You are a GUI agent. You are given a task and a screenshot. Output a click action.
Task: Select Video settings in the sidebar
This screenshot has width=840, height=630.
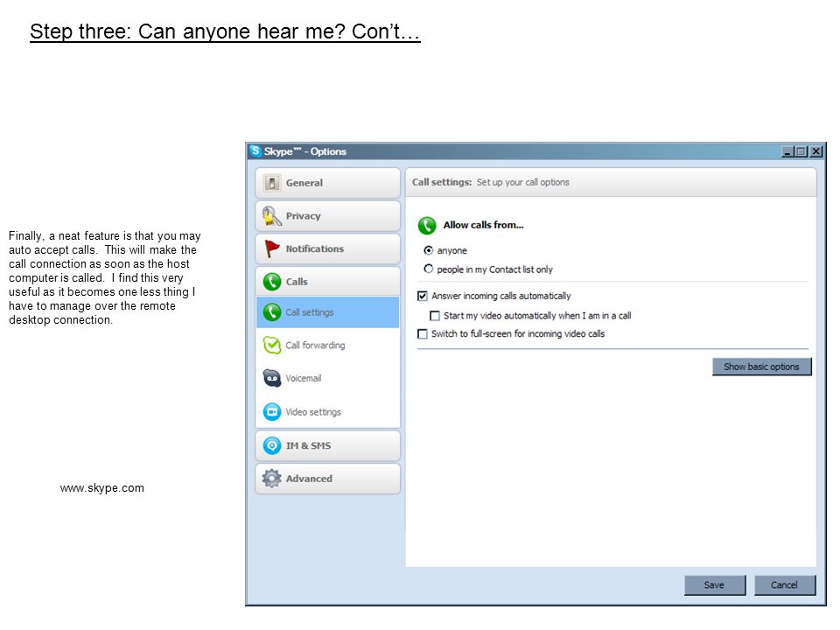tap(328, 411)
